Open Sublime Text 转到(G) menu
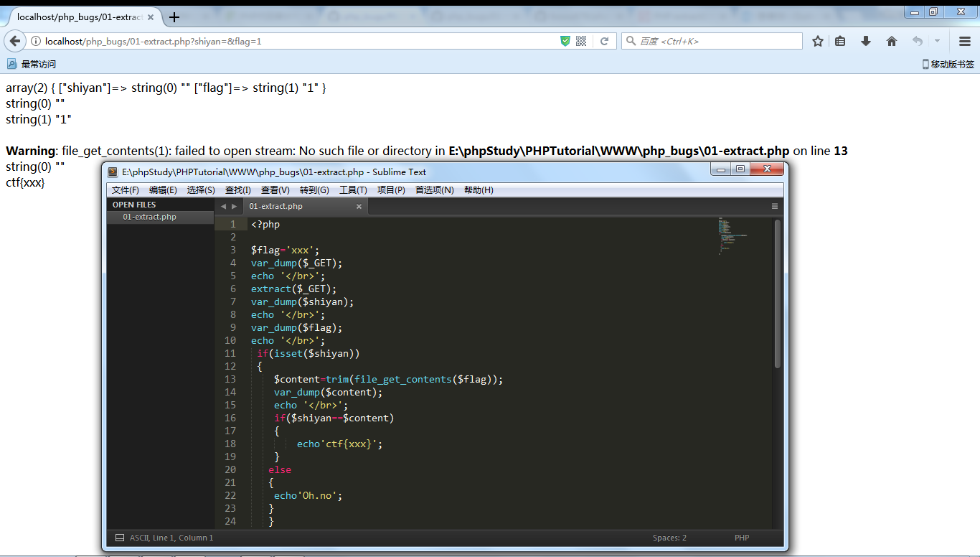 pos(314,190)
